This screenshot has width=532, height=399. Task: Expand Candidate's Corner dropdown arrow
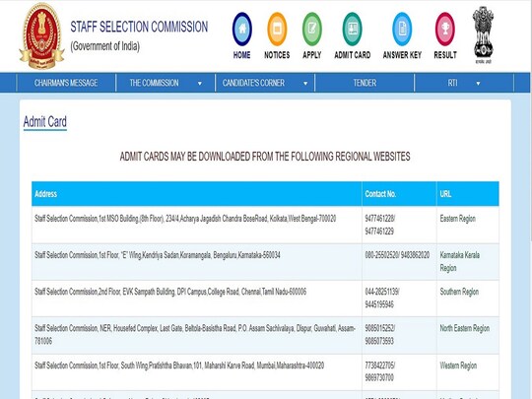click(305, 84)
